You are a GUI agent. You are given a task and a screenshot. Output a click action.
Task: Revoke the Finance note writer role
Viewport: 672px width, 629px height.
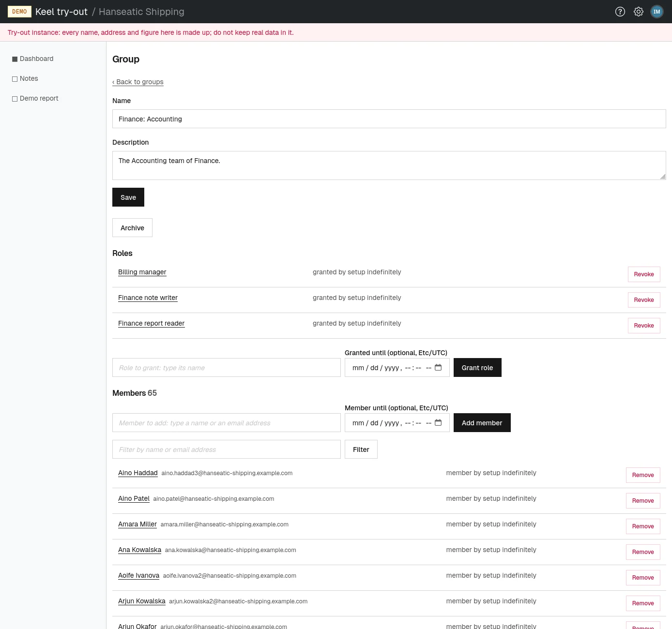pyautogui.click(x=644, y=300)
